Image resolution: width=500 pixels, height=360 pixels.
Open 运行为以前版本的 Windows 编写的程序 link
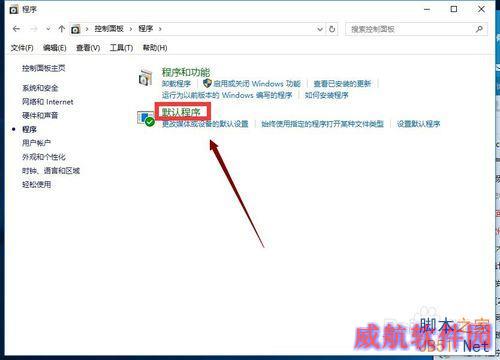click(x=227, y=95)
